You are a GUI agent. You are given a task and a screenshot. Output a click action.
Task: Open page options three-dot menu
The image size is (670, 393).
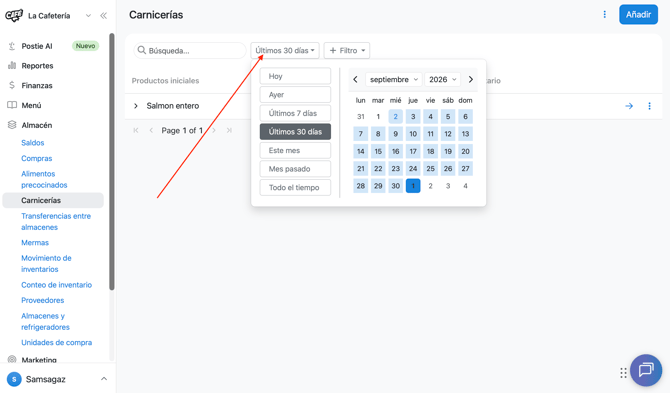pyautogui.click(x=605, y=15)
